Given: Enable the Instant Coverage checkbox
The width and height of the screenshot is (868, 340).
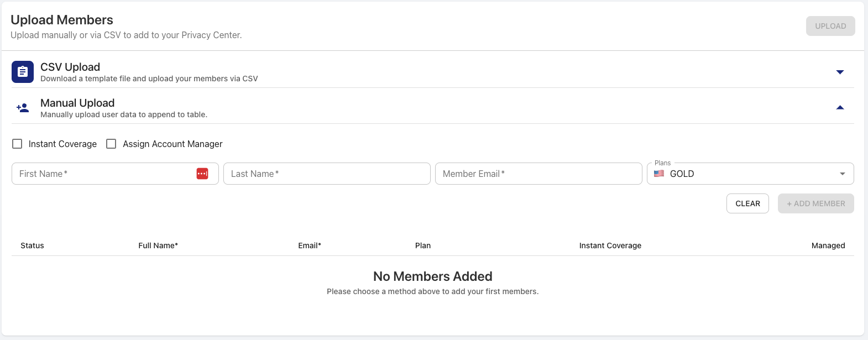Looking at the screenshot, I should tap(17, 144).
